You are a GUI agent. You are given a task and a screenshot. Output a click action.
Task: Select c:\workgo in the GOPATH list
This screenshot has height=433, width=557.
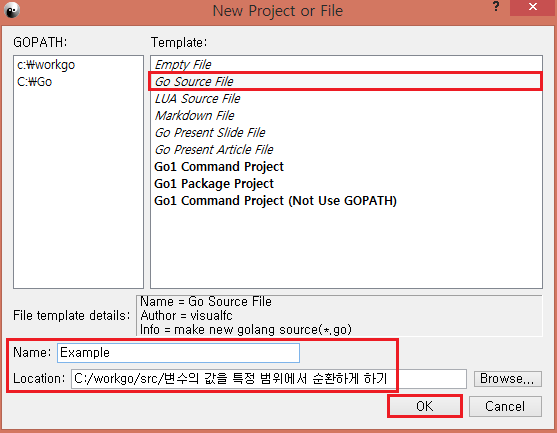46,65
